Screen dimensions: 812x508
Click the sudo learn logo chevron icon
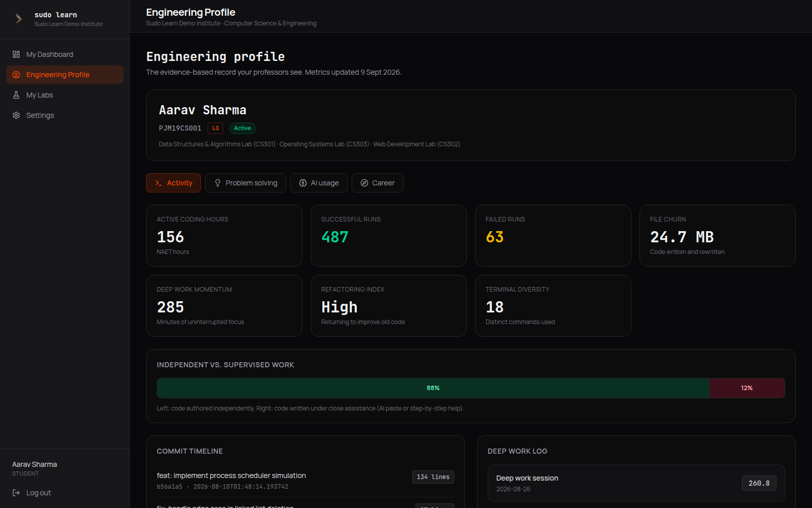tap(19, 19)
